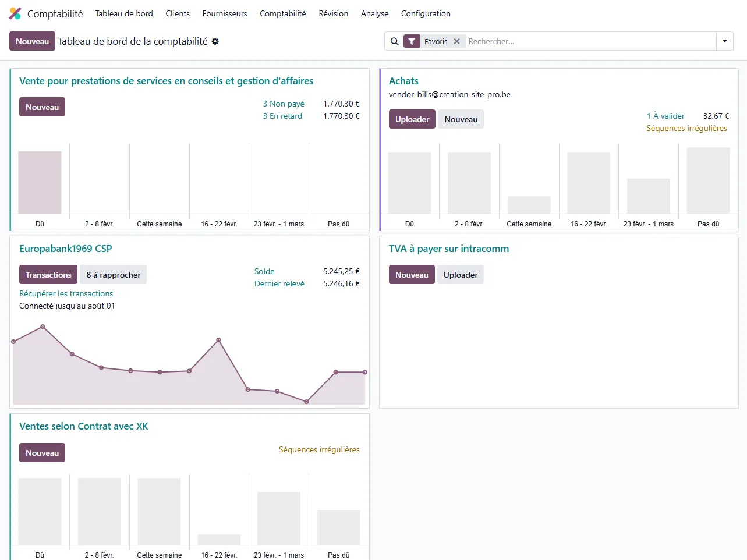
Task: Click the search magnifying glass icon
Action: coord(395,41)
